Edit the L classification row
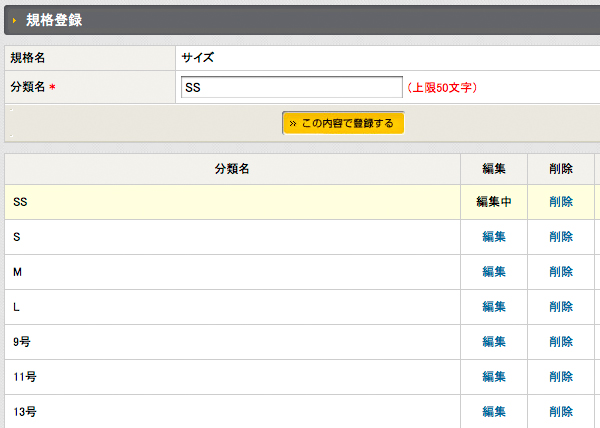Image resolution: width=600 pixels, height=428 pixels. 494,307
